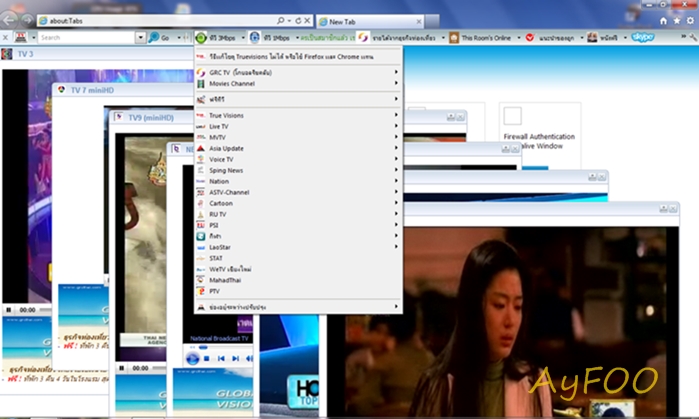
Task: Choose Live TV from the menu
Action: [299, 126]
